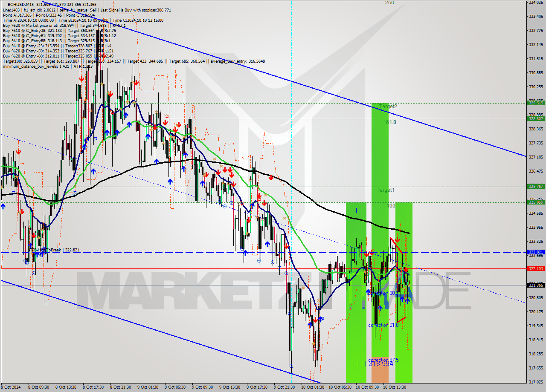Select the 318.994 price annotation
The height and width of the screenshot is (392, 546).
tap(380, 364)
